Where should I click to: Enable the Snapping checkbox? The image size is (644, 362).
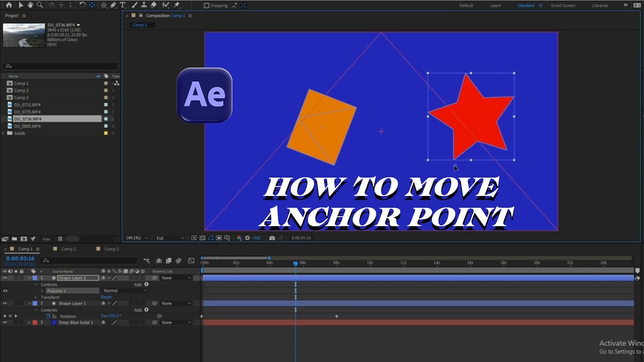click(206, 6)
